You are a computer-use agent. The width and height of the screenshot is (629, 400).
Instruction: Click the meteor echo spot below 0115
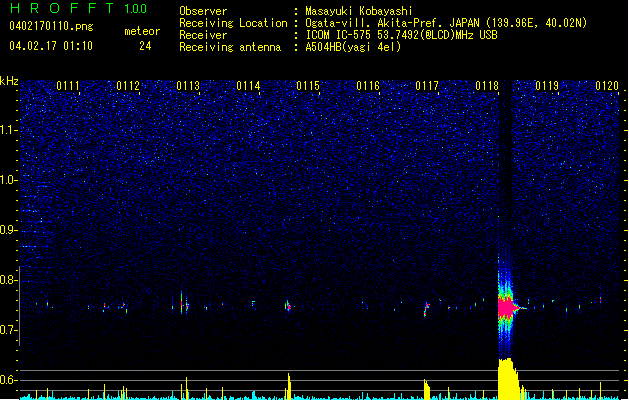click(x=288, y=307)
